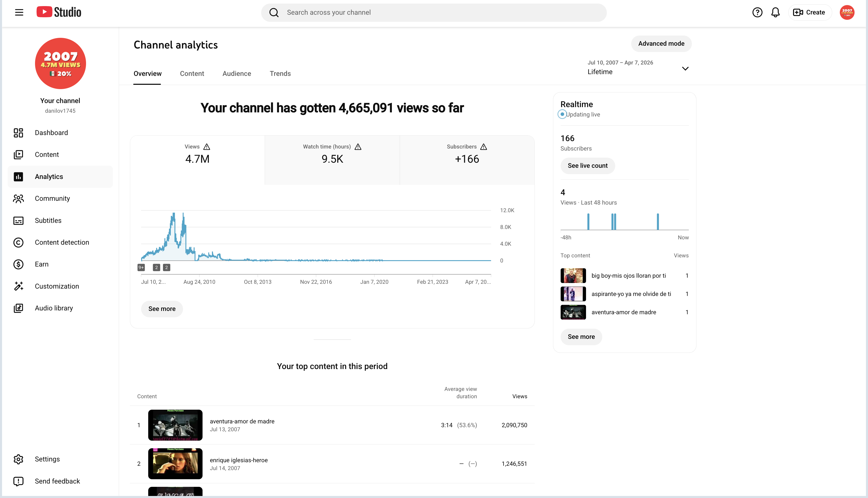The image size is (868, 498).
Task: Click the title 'enrique iglesias-heroe'
Action: [x=238, y=460]
